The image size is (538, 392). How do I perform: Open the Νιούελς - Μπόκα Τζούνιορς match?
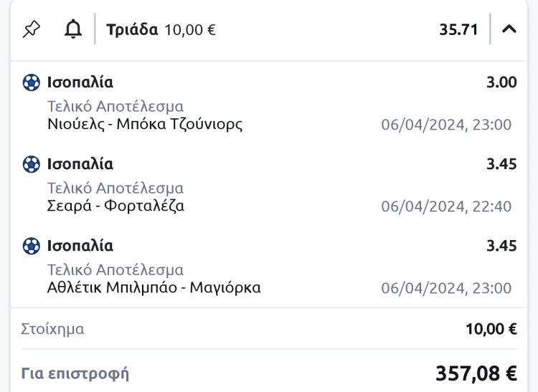145,124
